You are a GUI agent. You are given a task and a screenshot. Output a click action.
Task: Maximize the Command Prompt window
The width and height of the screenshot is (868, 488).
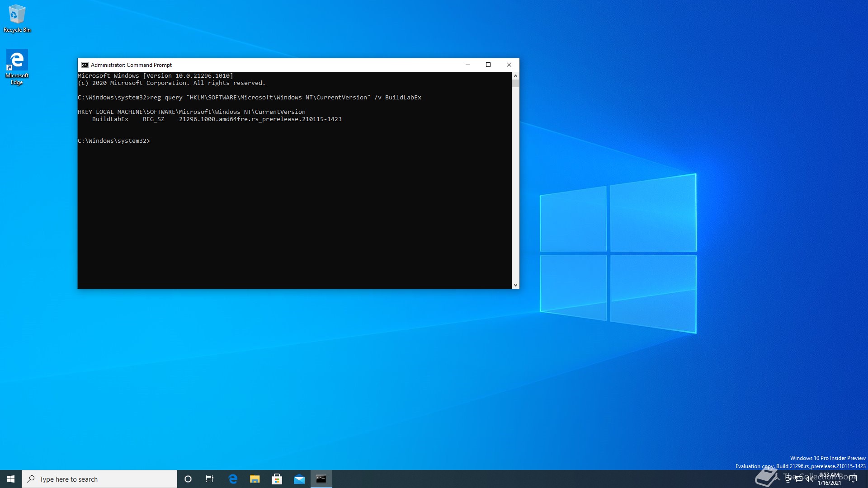click(x=488, y=65)
